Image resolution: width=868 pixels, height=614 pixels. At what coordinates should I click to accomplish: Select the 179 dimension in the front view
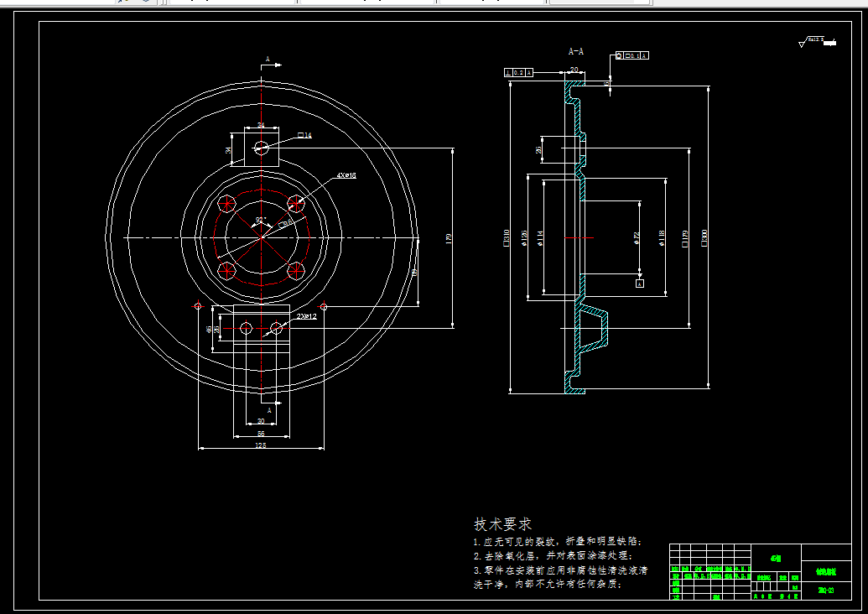[449, 238]
